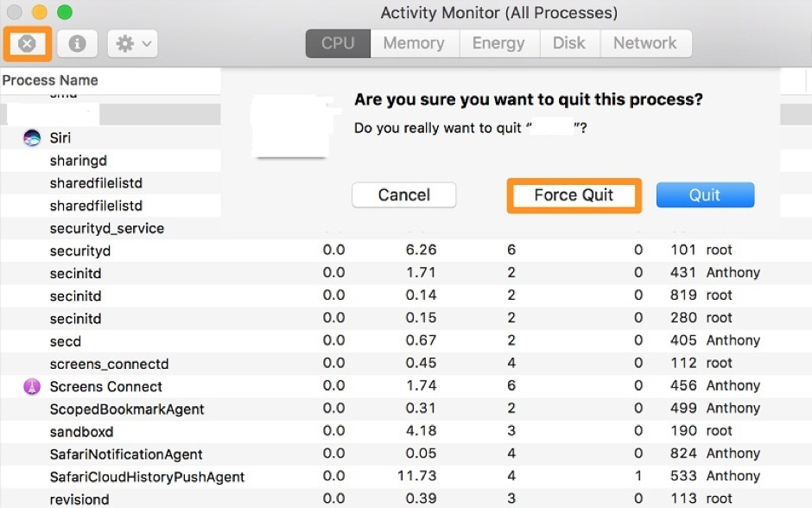Click the yellow minimize window button

click(40, 13)
